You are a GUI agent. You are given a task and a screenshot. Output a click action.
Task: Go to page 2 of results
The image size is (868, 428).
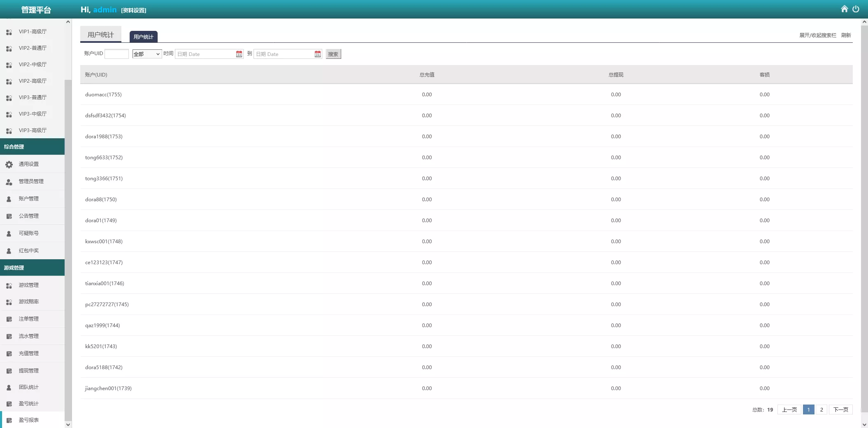(x=821, y=409)
